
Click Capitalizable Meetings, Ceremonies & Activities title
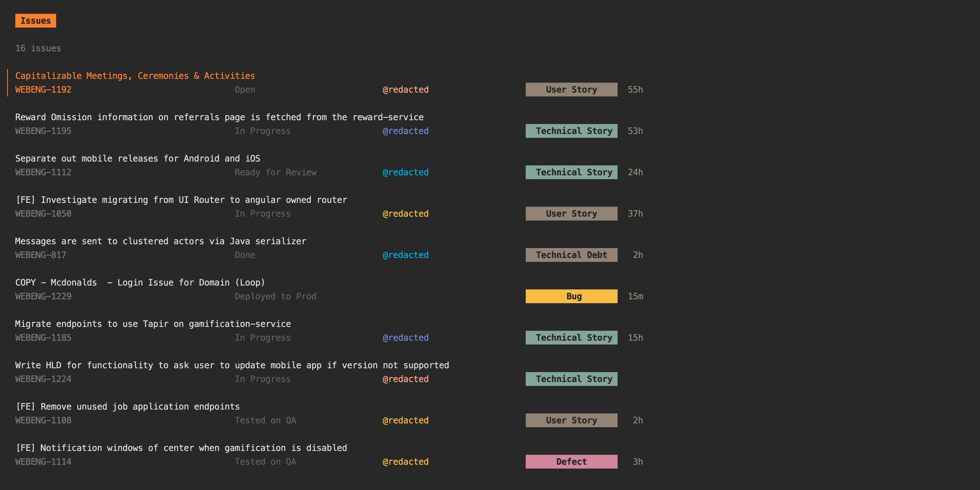(x=135, y=76)
